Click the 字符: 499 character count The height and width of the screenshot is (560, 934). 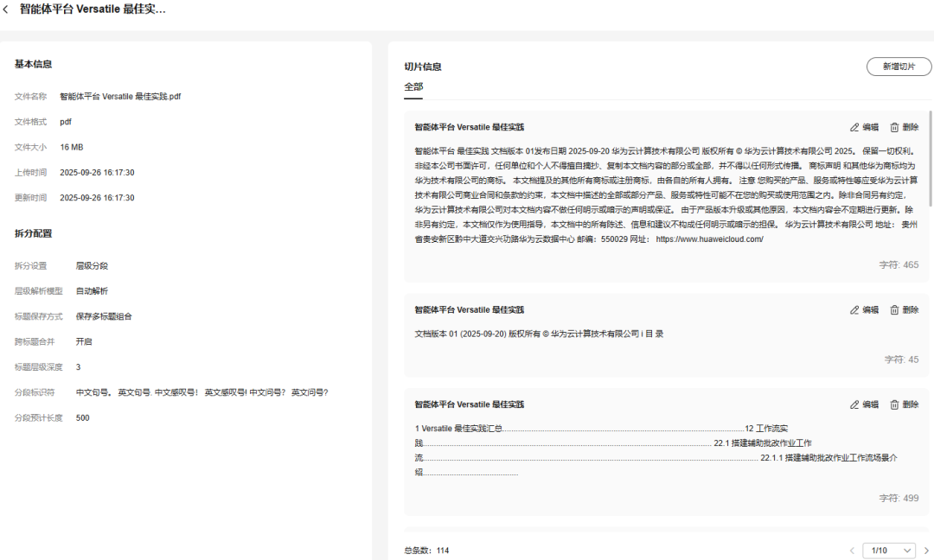(x=899, y=498)
